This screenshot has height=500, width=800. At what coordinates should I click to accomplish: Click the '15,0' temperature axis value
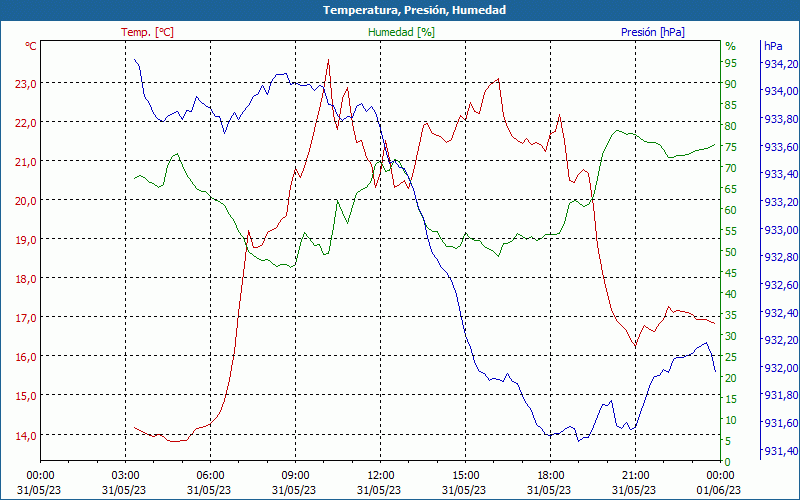(26, 396)
